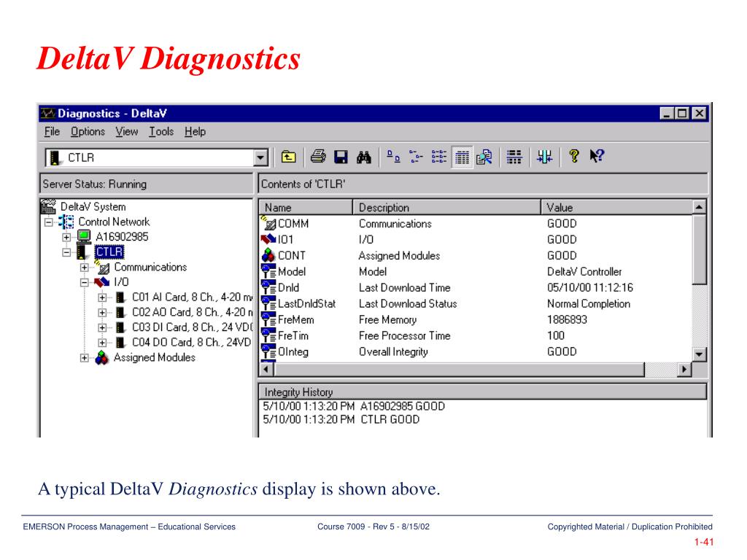
Task: Select C04 DO Card in the tree
Action: [192, 343]
